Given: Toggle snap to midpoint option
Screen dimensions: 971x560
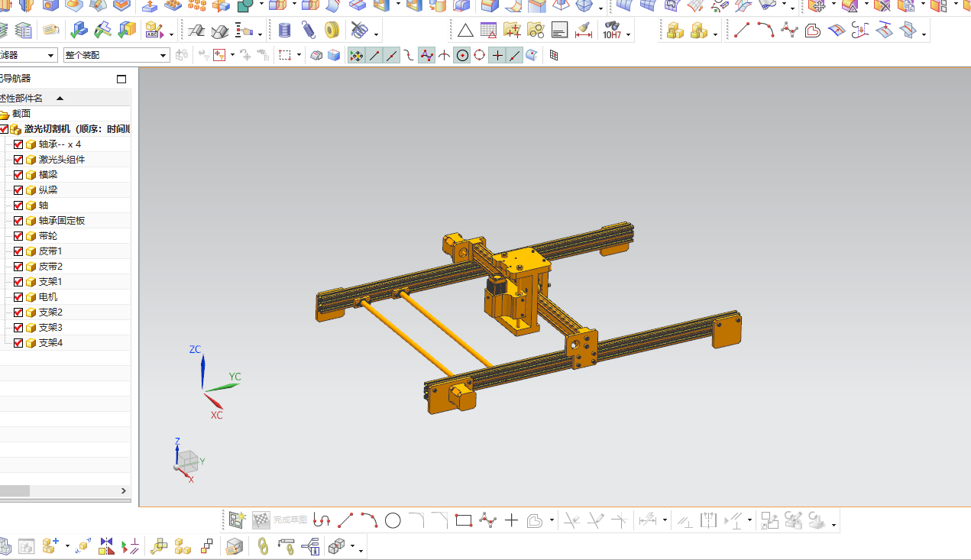Looking at the screenshot, I should click(391, 55).
